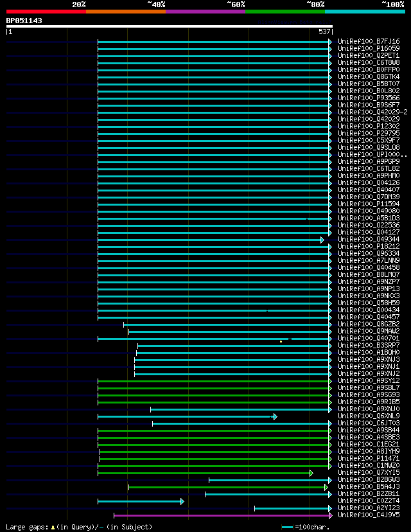Click the cyan bar for UniRef100_Q6XNL9
The width and height of the screenshot is (411, 532).
point(187,416)
